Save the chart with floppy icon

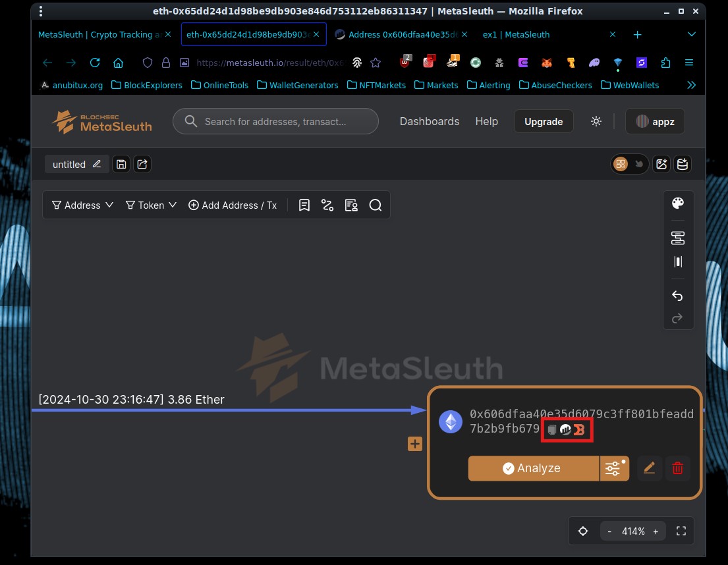tap(121, 164)
